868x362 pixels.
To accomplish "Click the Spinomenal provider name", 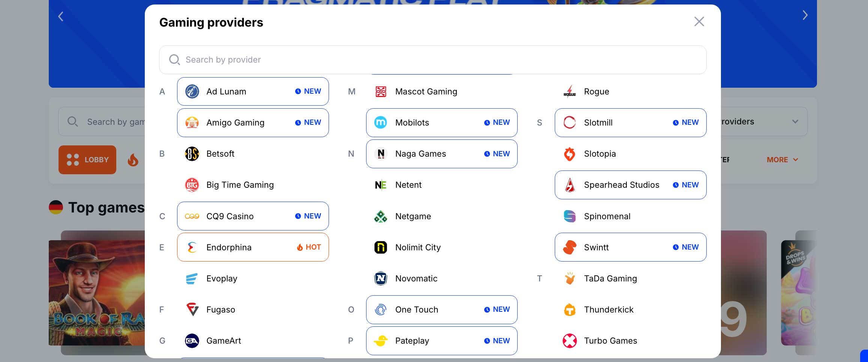I will [607, 216].
